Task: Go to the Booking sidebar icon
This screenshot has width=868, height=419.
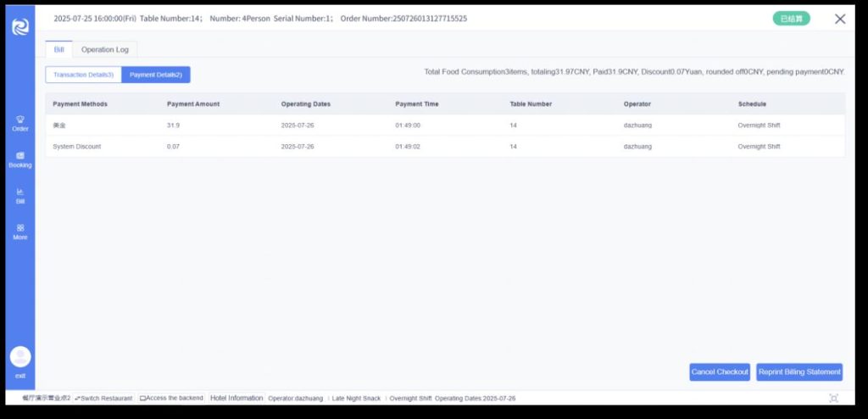Action: point(20,159)
